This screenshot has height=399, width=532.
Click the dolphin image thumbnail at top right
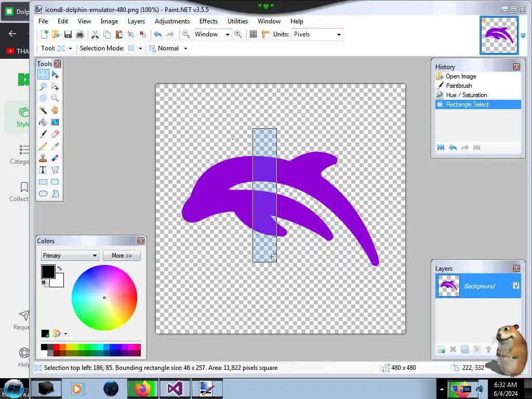click(x=499, y=35)
